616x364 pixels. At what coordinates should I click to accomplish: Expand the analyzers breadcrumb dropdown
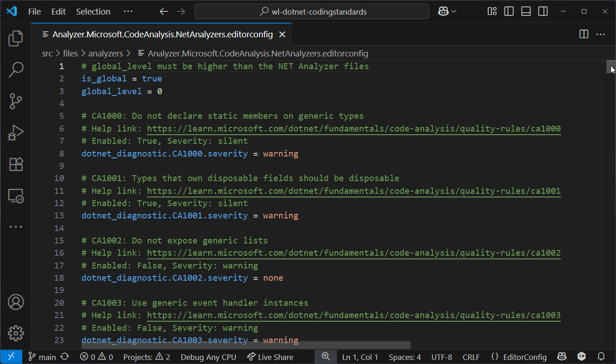pyautogui.click(x=106, y=53)
